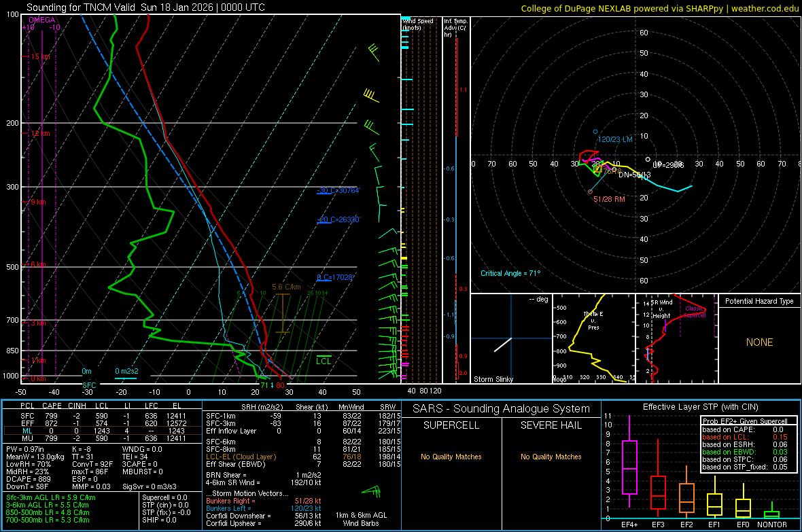Click the '-30 C=30764' isotherm height label
This screenshot has height=532, width=802.
point(338,190)
